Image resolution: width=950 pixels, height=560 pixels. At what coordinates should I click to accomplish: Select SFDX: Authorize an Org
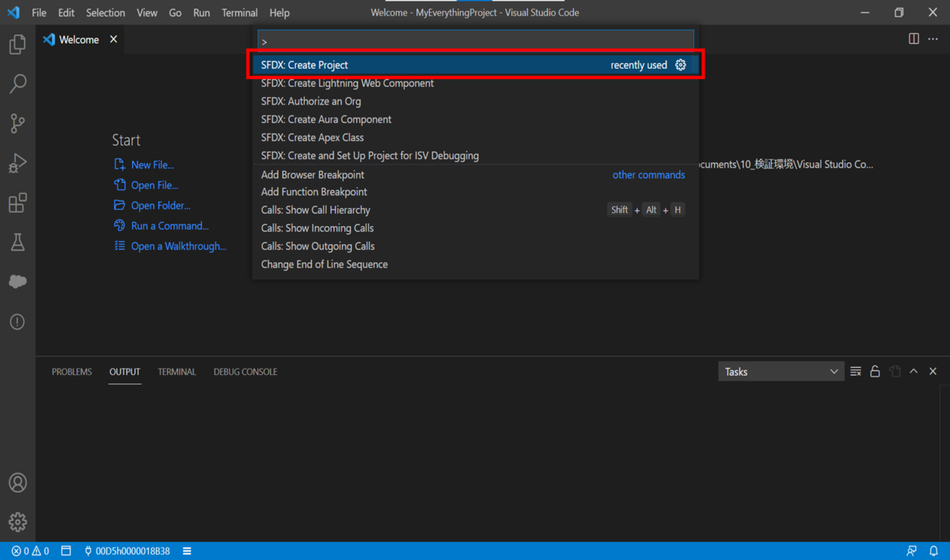476,101
